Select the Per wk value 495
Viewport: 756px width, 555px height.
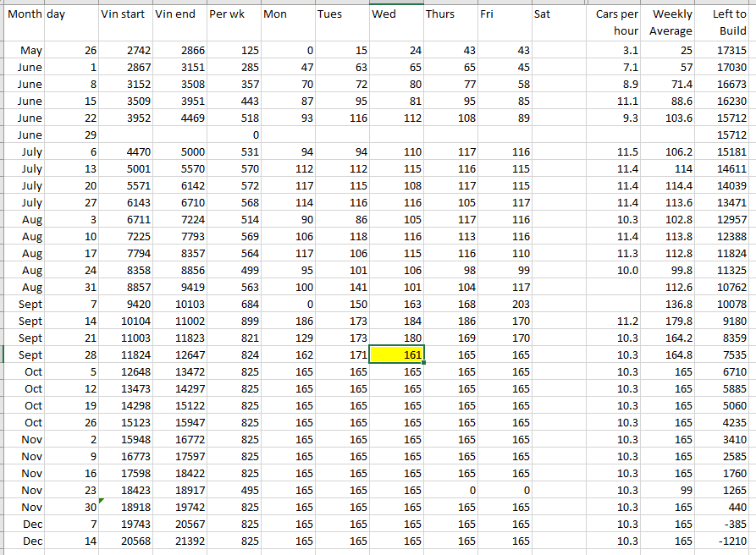pyautogui.click(x=233, y=490)
